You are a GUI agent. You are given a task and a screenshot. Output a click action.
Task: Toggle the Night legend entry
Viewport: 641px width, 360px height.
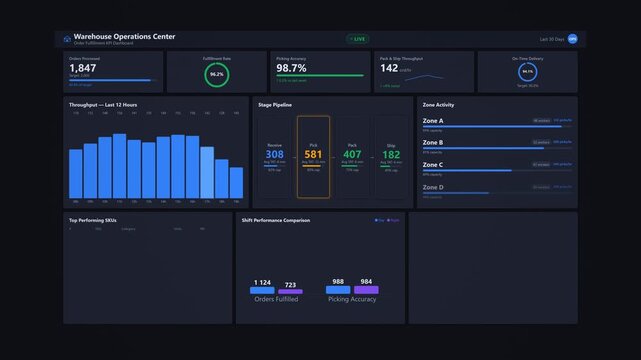[x=393, y=220]
